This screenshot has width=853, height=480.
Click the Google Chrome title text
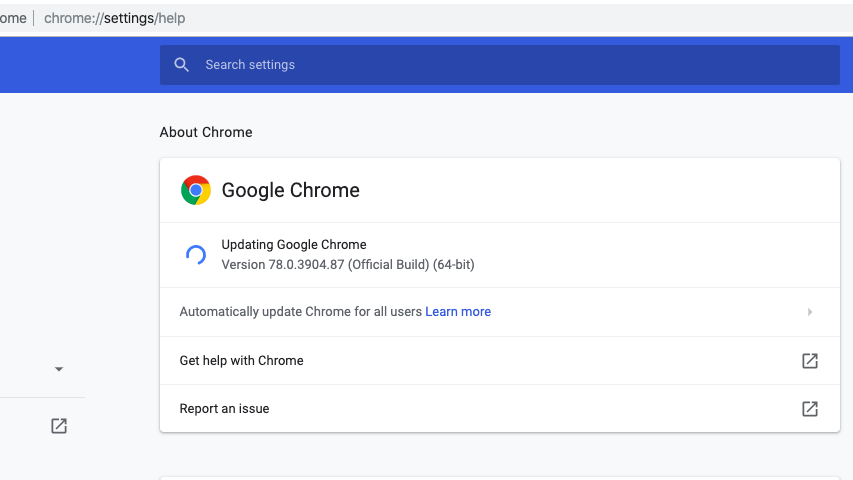pos(290,190)
